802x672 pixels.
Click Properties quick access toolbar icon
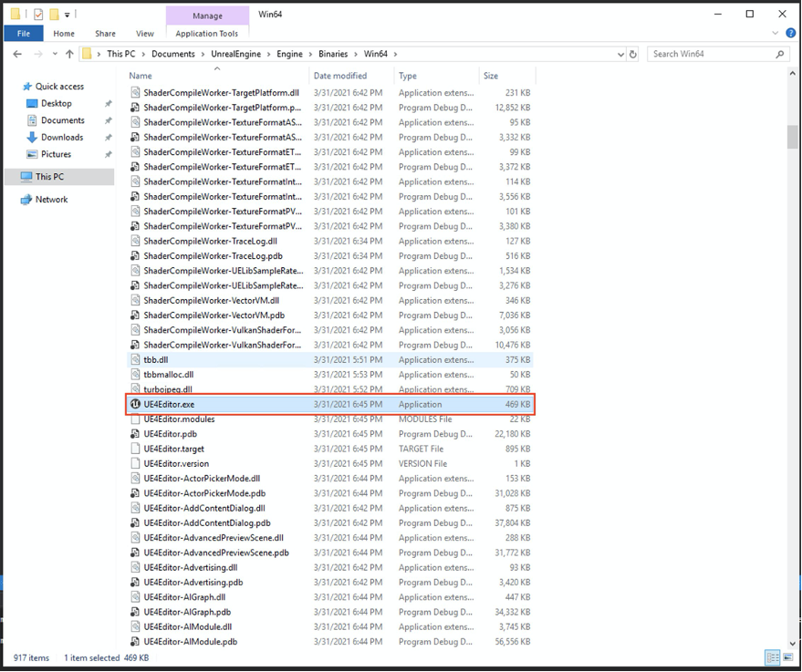click(38, 15)
